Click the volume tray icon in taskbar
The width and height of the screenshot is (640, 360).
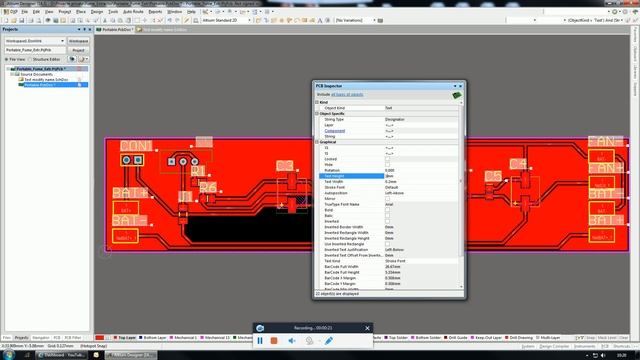(603, 356)
